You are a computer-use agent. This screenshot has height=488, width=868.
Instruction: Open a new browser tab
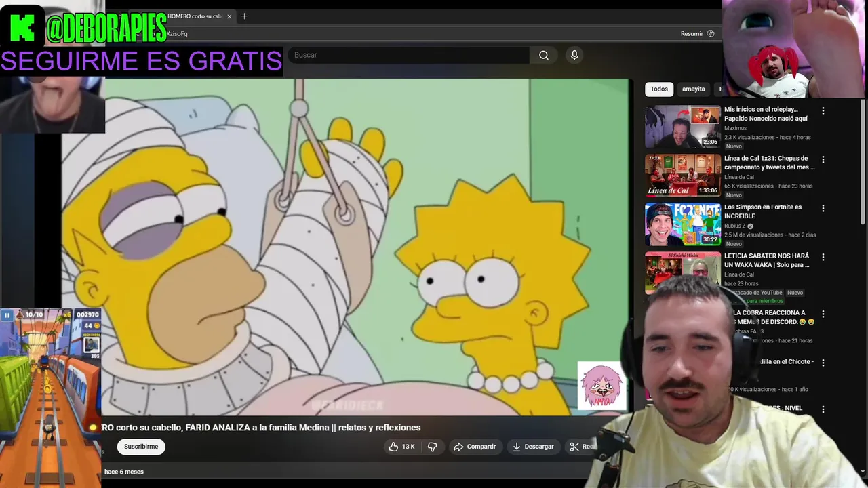click(x=244, y=16)
